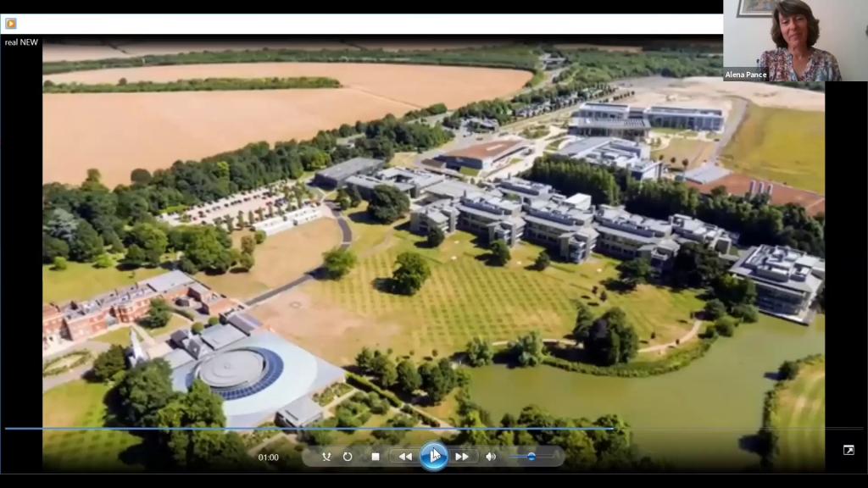Click the orange Media Player title bar icon

click(10, 24)
